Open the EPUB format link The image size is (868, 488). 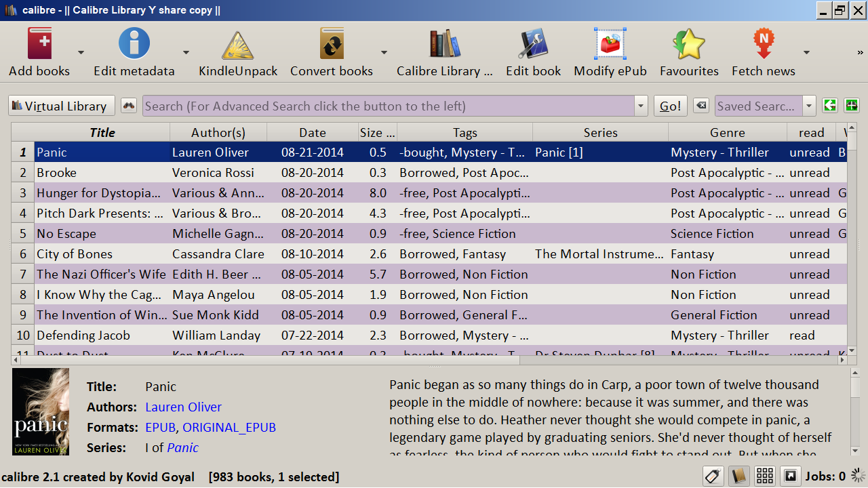161,428
